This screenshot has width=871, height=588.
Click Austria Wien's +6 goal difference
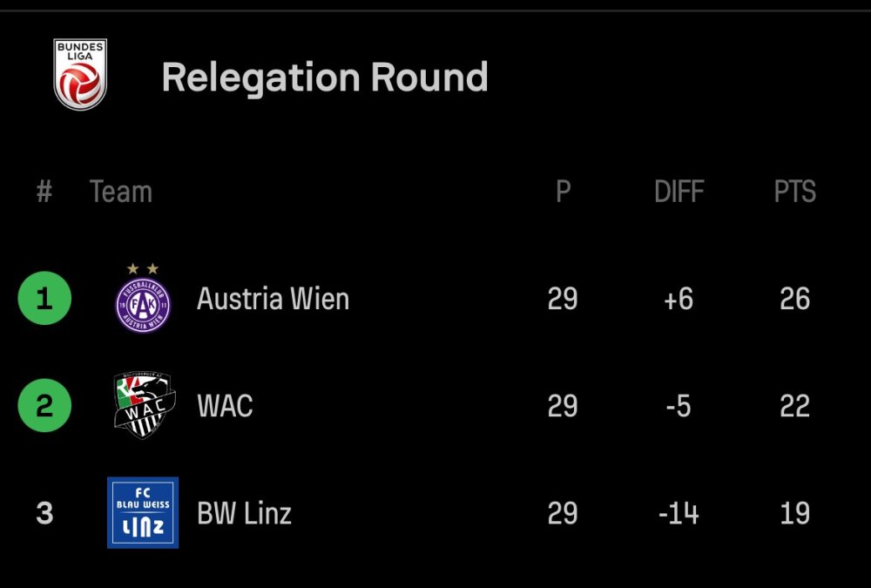pos(679,299)
